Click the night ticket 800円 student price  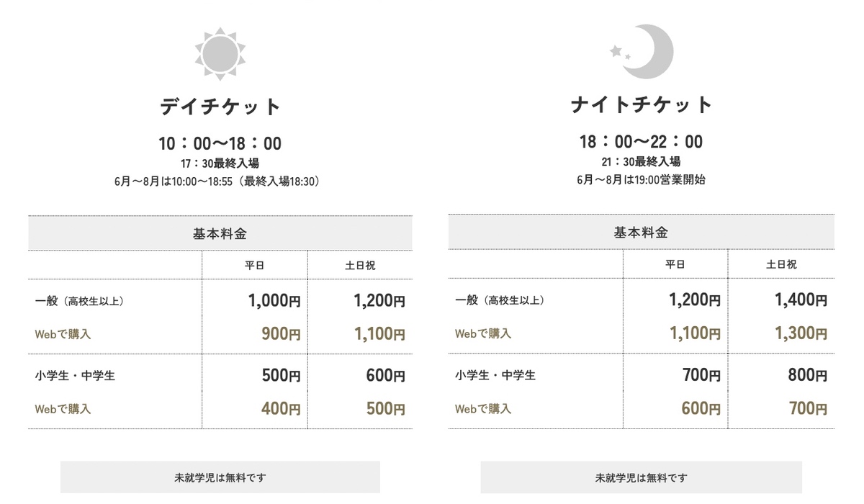pyautogui.click(x=806, y=375)
